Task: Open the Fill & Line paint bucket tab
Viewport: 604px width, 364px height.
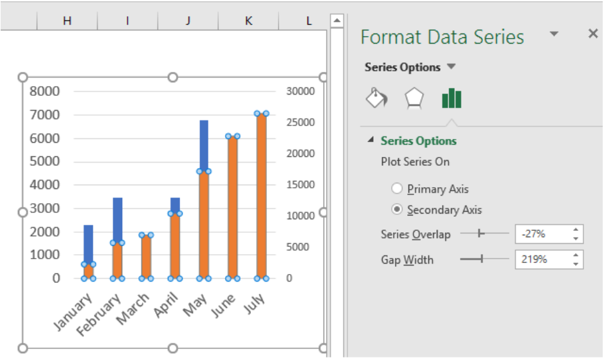Action: 376,98
